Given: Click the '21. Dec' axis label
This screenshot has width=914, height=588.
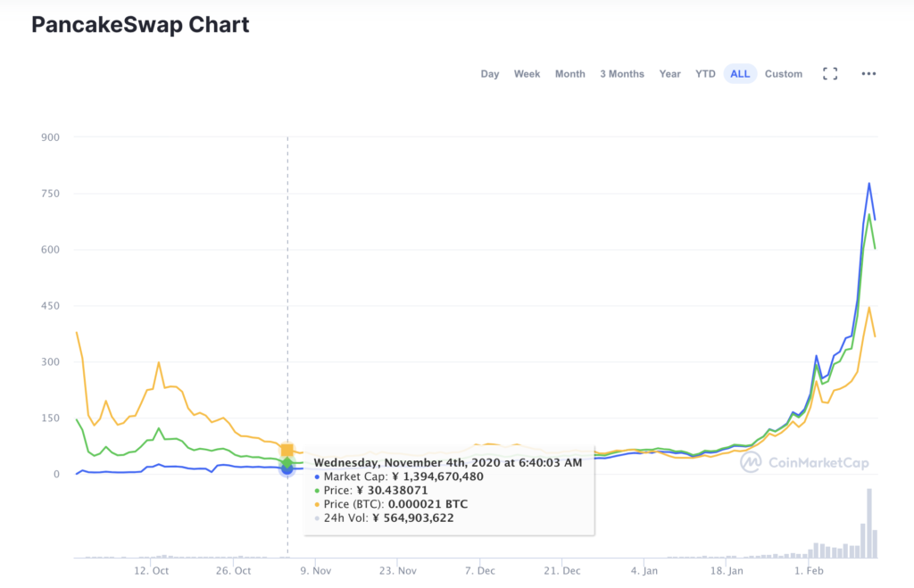Looking at the screenshot, I should 562,570.
